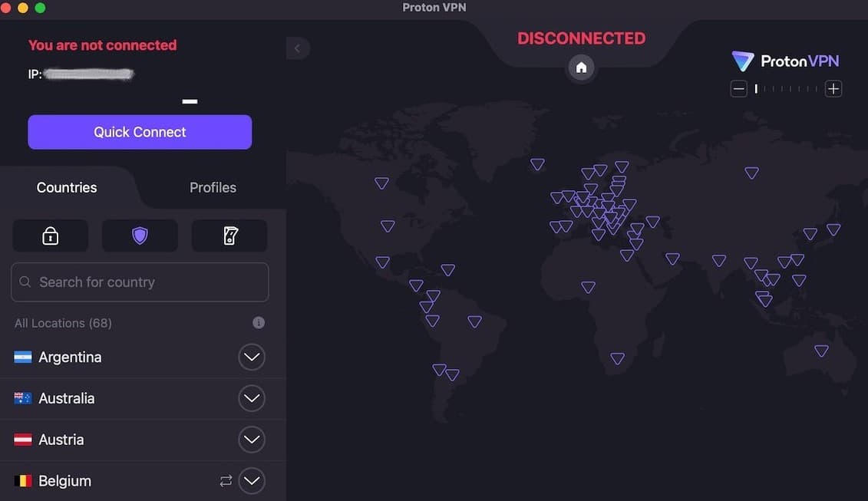Toggle NetShield shield icon
The width and height of the screenshot is (868, 501).
[140, 236]
